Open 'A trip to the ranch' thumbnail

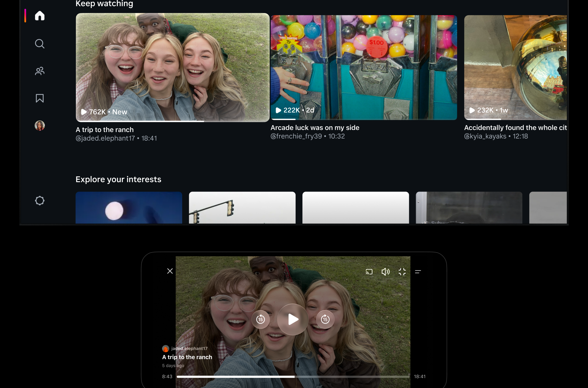coord(173,67)
